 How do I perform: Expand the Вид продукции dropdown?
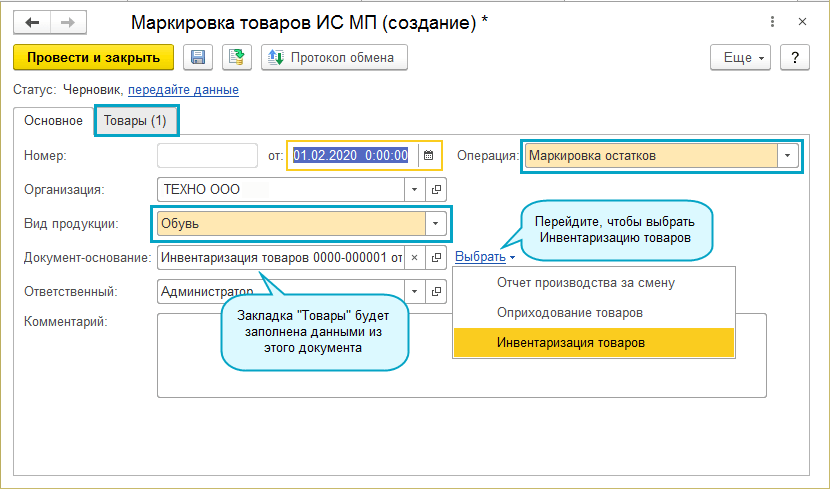[x=435, y=223]
